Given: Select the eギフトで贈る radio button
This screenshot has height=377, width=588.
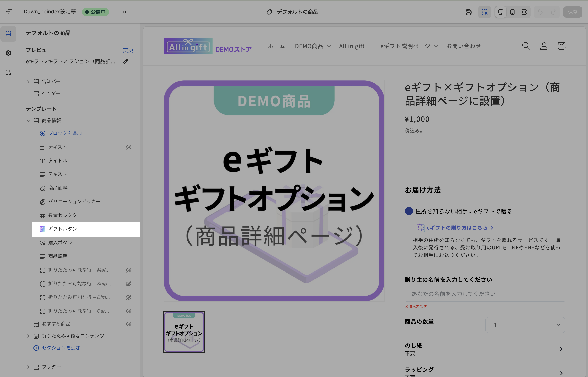Looking at the screenshot, I should 409,211.
